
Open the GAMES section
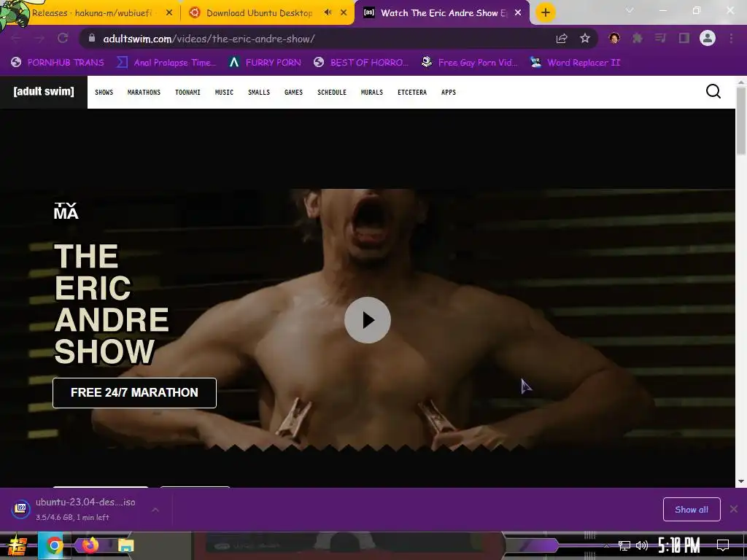[293, 93]
